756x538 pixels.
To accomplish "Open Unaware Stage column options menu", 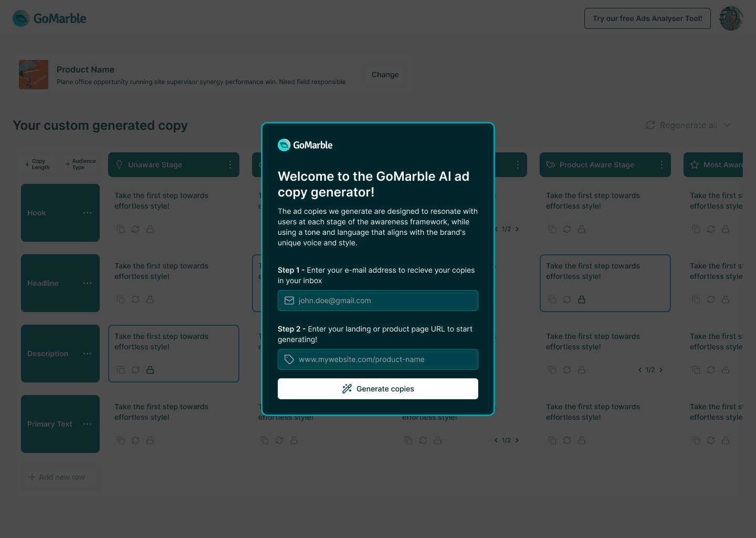I will pyautogui.click(x=230, y=165).
